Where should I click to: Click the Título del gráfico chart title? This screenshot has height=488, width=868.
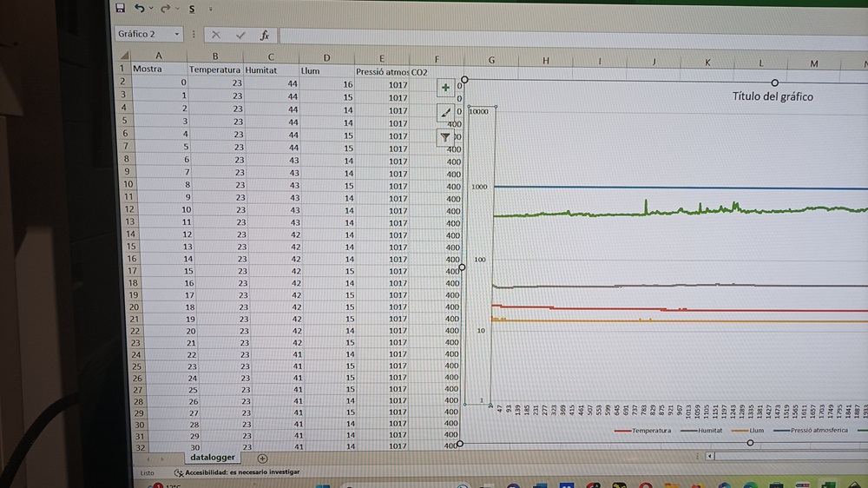click(773, 96)
